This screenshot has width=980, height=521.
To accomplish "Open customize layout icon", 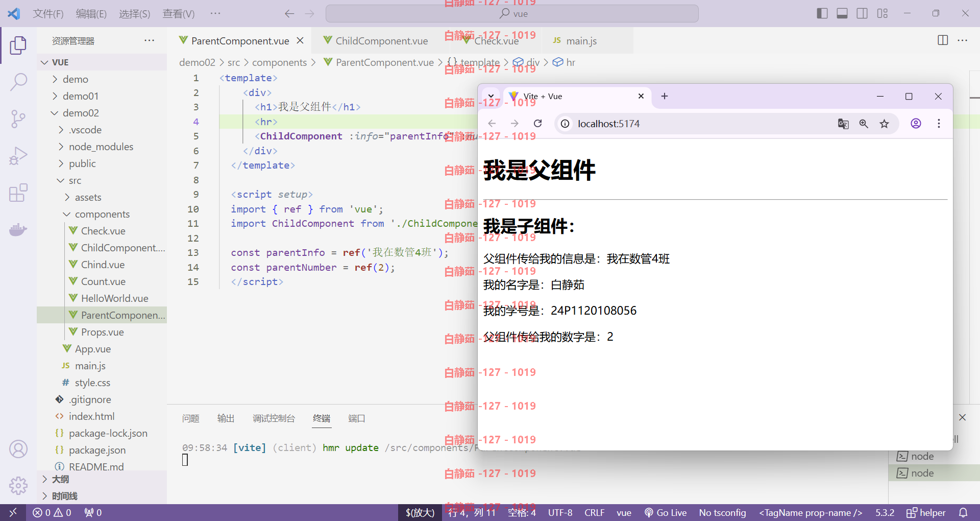I will [x=883, y=14].
